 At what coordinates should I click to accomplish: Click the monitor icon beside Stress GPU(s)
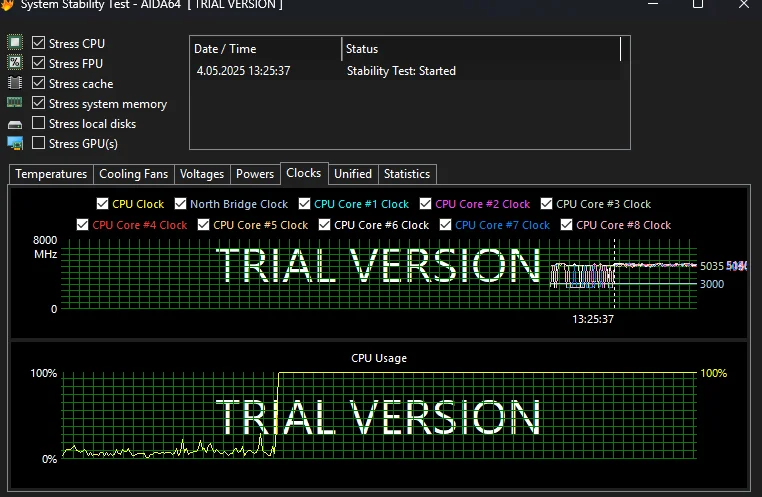(x=15, y=143)
